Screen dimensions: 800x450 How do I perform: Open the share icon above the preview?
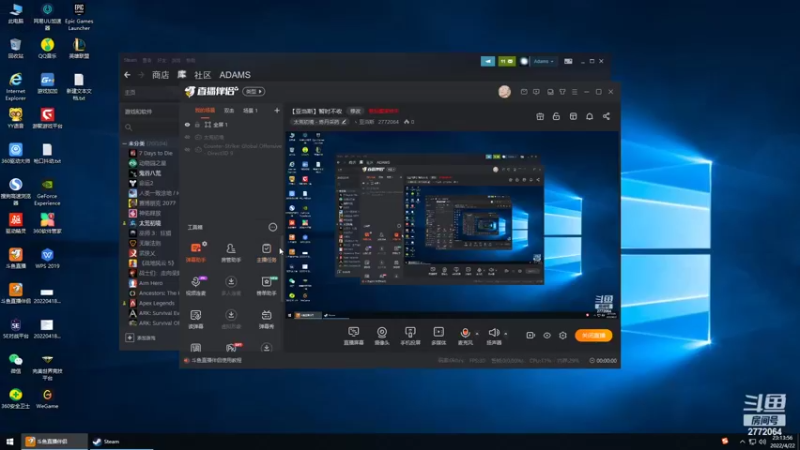pyautogui.click(x=606, y=116)
